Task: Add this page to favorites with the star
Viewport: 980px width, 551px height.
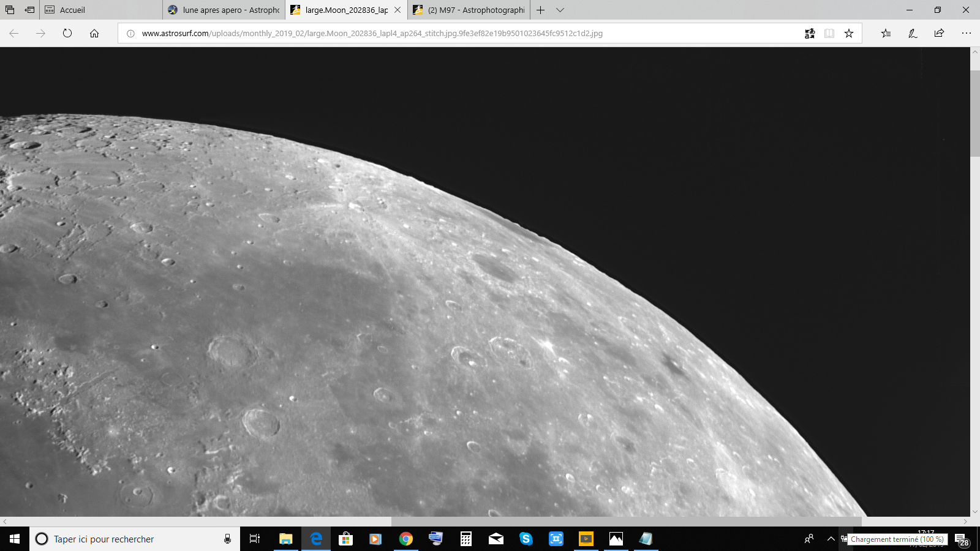Action: (x=849, y=33)
